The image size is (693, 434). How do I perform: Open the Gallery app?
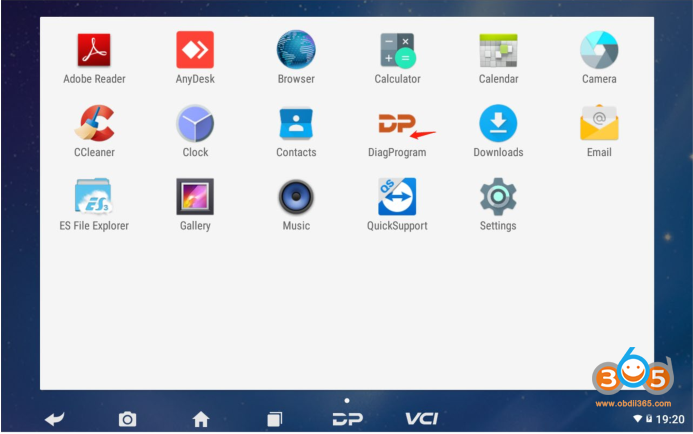(195, 197)
